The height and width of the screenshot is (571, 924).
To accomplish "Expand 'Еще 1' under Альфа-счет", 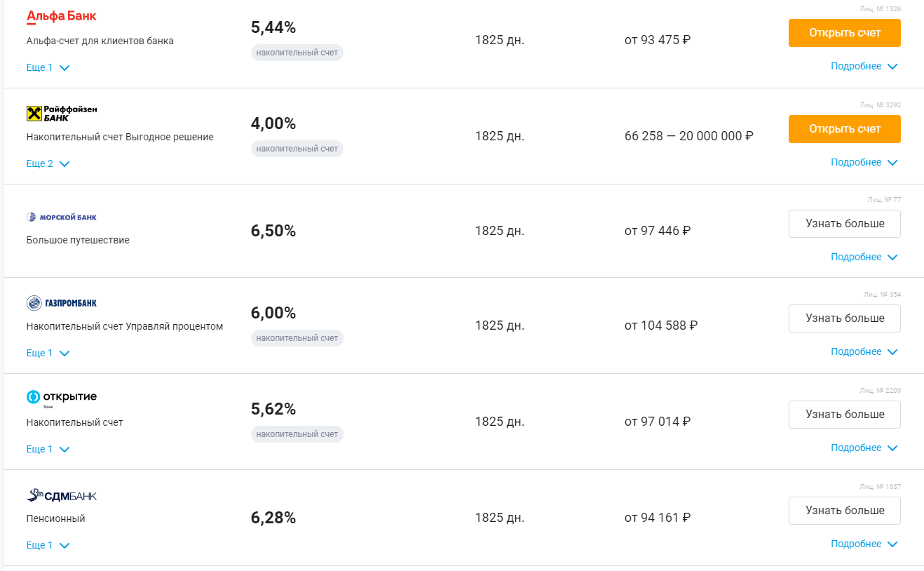I will (x=48, y=68).
